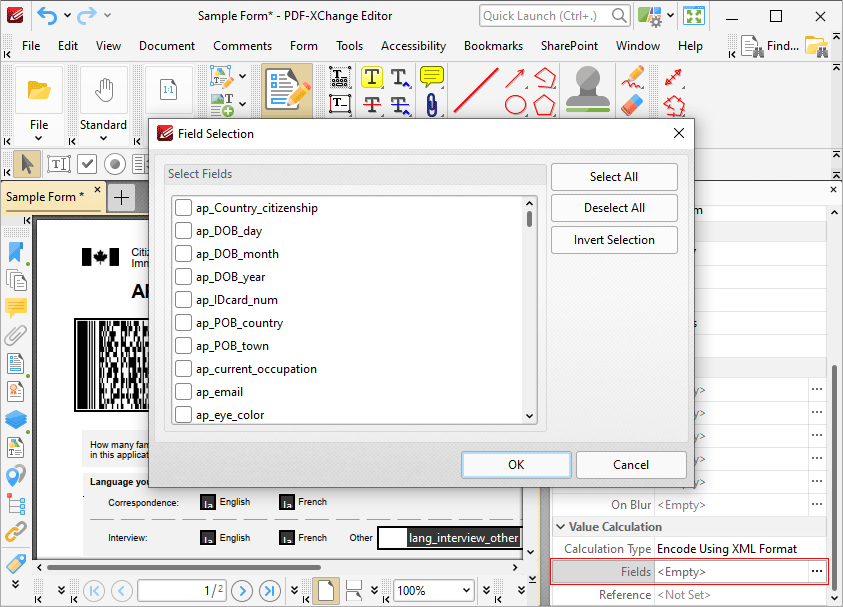Jump to the last page
Screen dimensions: 843x607
tap(270, 591)
